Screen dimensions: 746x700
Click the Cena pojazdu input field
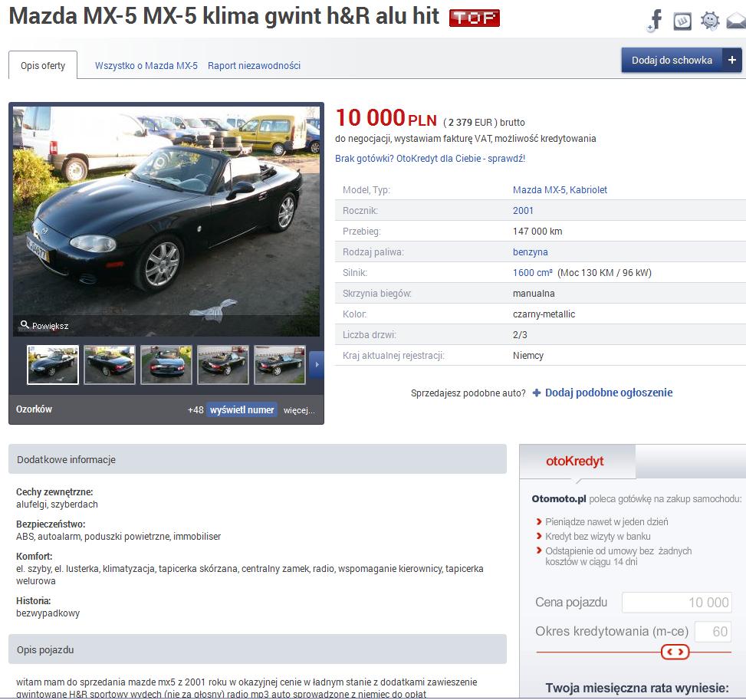676,603
